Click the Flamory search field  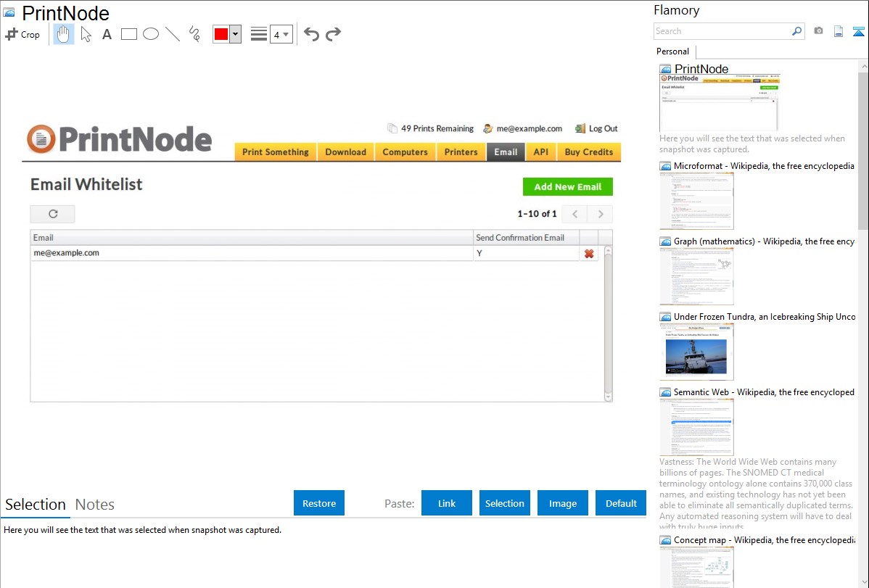pos(722,31)
